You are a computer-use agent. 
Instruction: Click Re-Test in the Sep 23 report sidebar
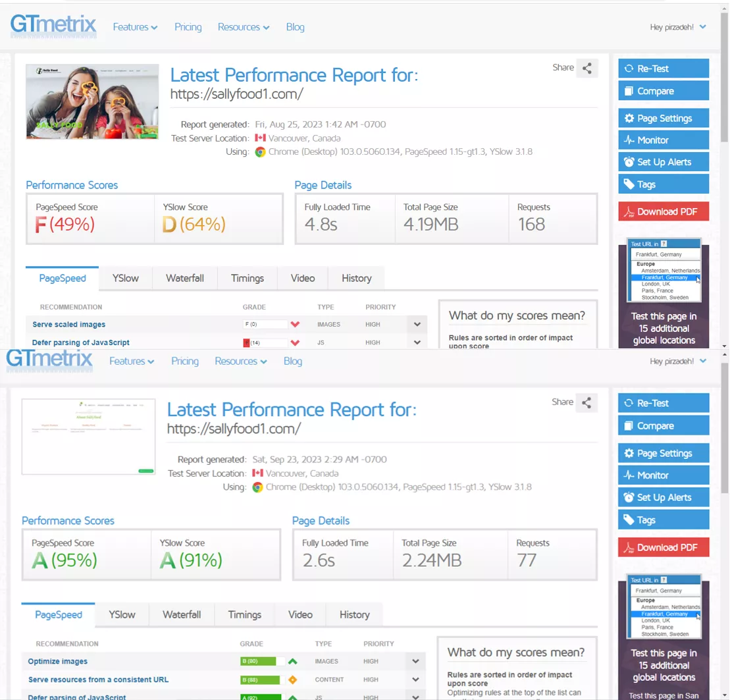click(664, 403)
